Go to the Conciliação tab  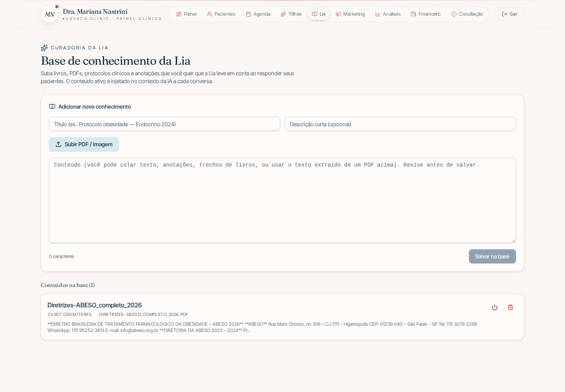467,14
